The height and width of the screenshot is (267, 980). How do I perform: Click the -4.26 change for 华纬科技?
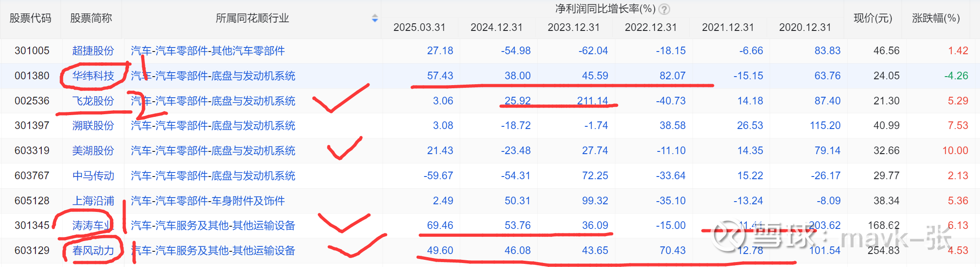coord(956,76)
